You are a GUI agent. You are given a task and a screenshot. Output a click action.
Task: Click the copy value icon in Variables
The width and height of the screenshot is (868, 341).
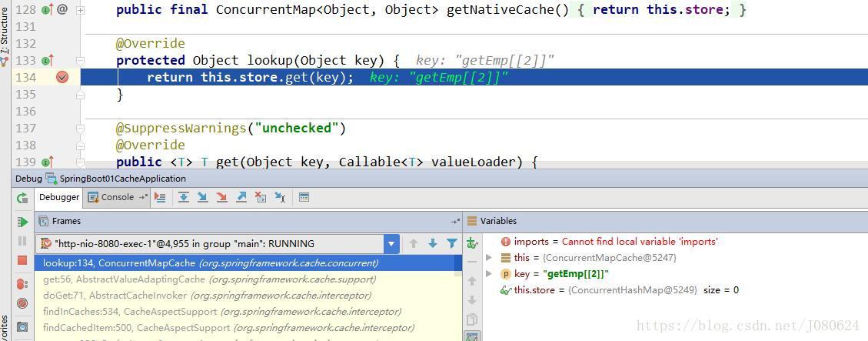click(x=472, y=319)
